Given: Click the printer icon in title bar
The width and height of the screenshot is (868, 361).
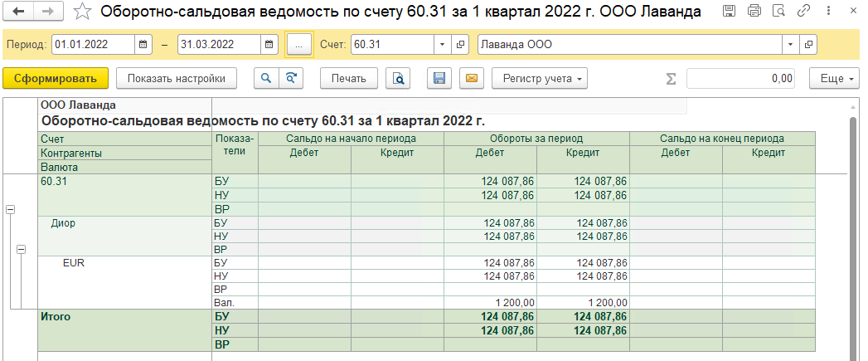Looking at the screenshot, I should [754, 12].
